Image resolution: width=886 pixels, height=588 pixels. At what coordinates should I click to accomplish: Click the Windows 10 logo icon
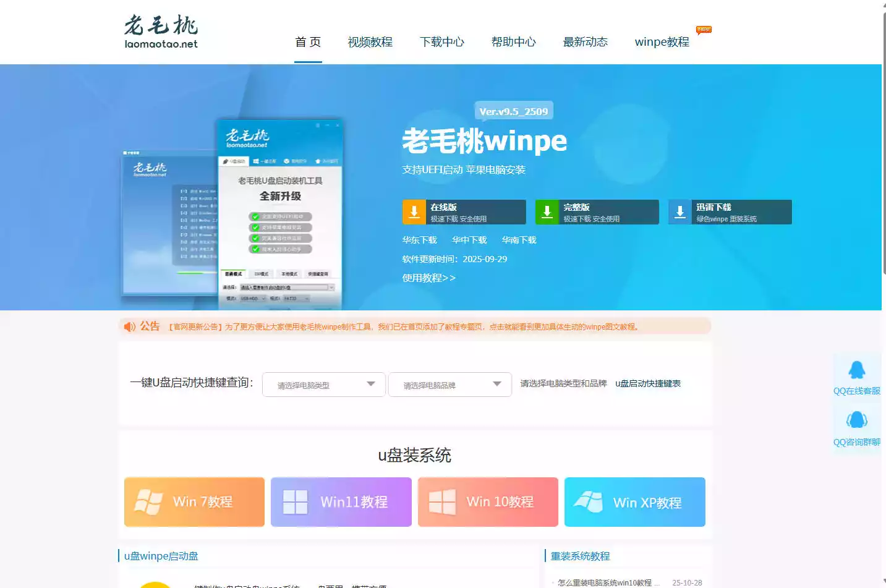pos(442,502)
